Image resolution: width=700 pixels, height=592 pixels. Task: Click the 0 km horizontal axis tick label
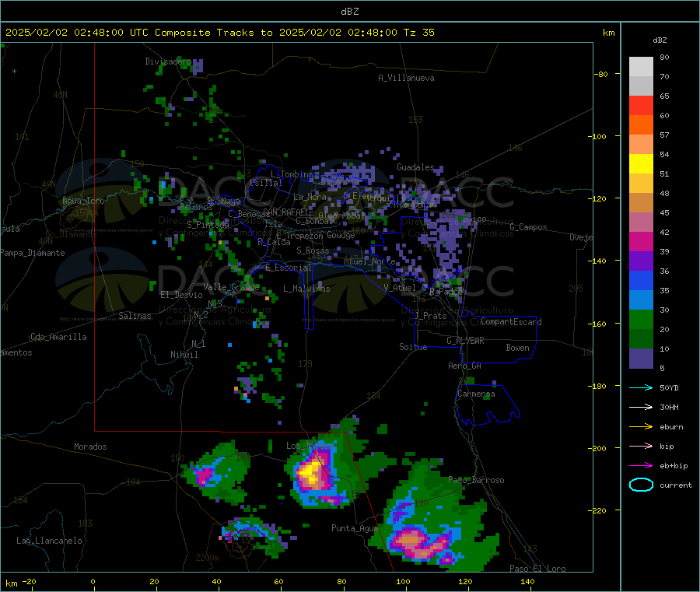93,582
